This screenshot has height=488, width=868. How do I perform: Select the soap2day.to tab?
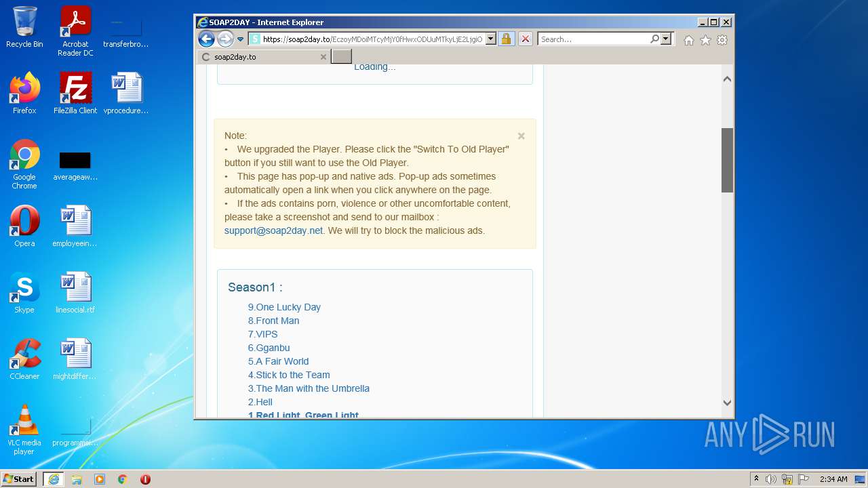pos(264,57)
